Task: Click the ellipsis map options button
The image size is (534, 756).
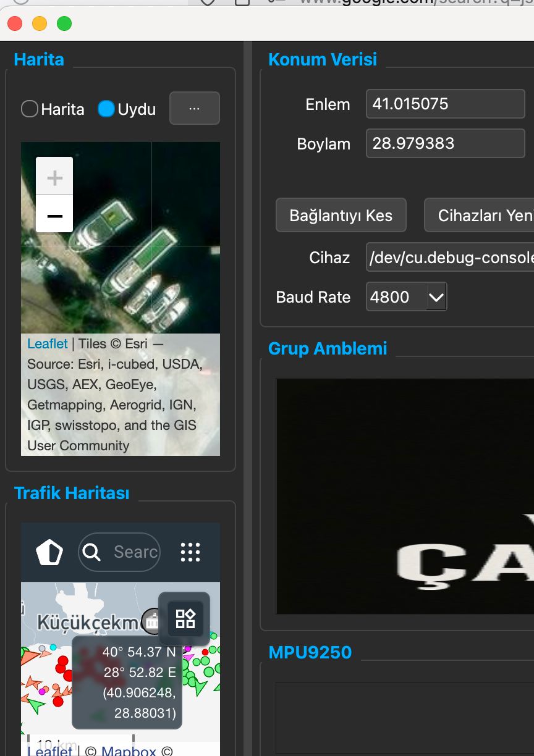Action: point(195,109)
